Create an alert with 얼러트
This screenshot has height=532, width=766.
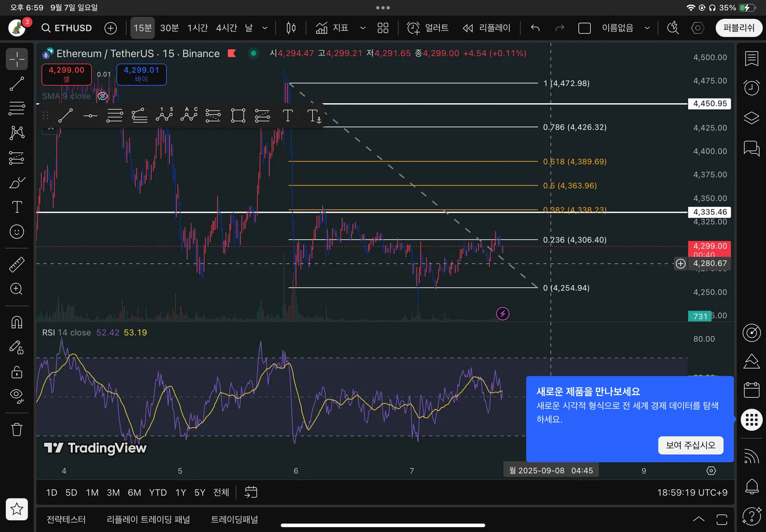428,28
